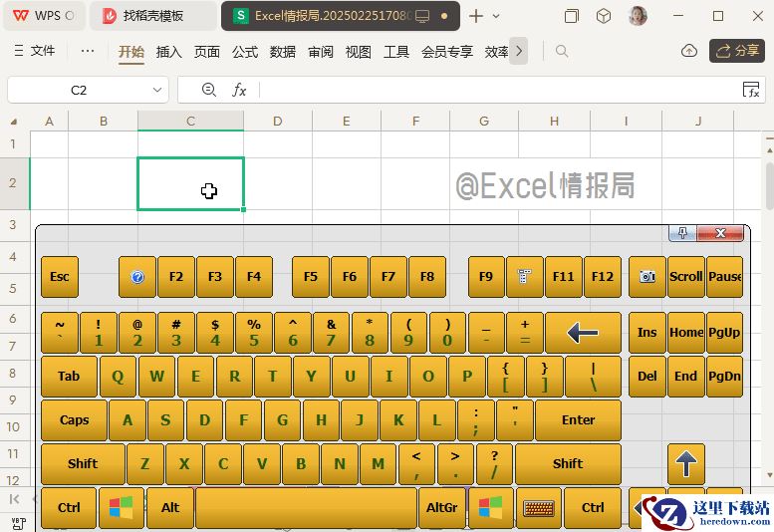
Task: Expand the Name Box dropdown arrow
Action: click(157, 90)
